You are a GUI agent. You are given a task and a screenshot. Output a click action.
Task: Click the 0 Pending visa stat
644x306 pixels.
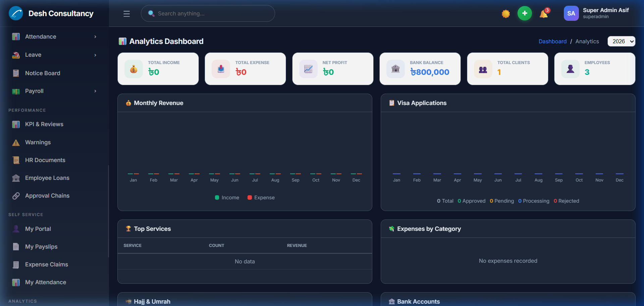tap(502, 201)
